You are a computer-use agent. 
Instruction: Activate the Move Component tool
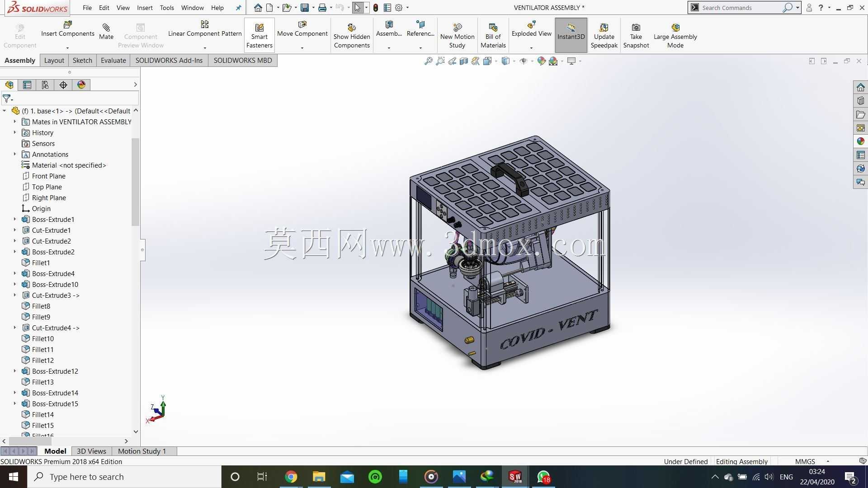[302, 29]
